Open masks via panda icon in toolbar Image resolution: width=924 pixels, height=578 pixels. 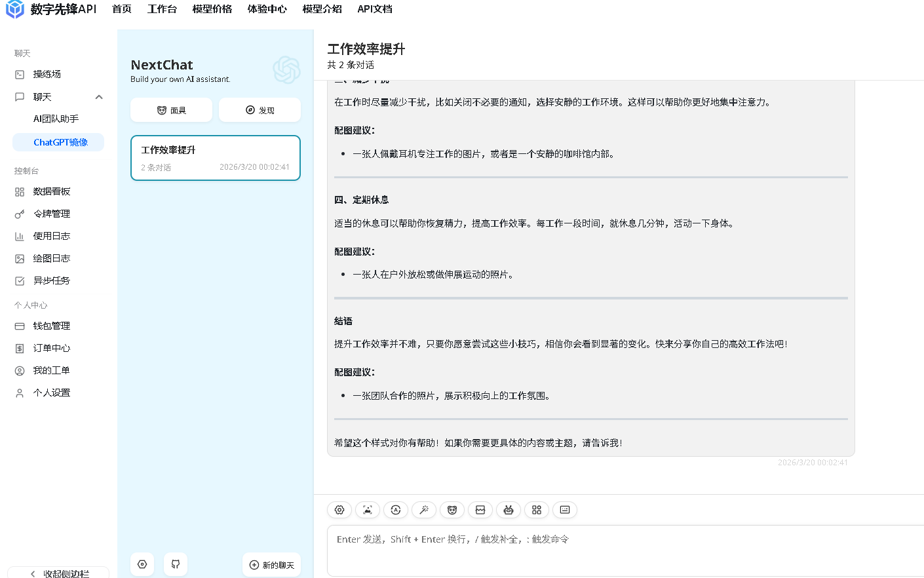pos(452,510)
